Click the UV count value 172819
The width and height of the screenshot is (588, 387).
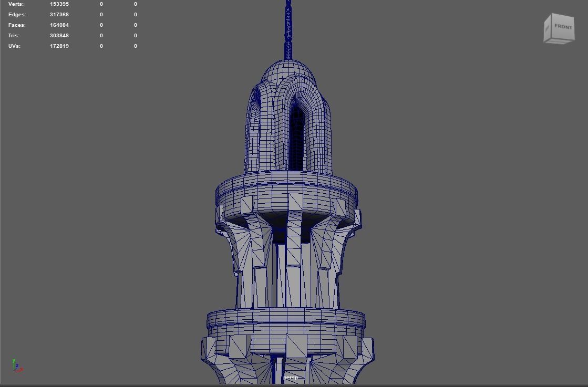(x=59, y=46)
